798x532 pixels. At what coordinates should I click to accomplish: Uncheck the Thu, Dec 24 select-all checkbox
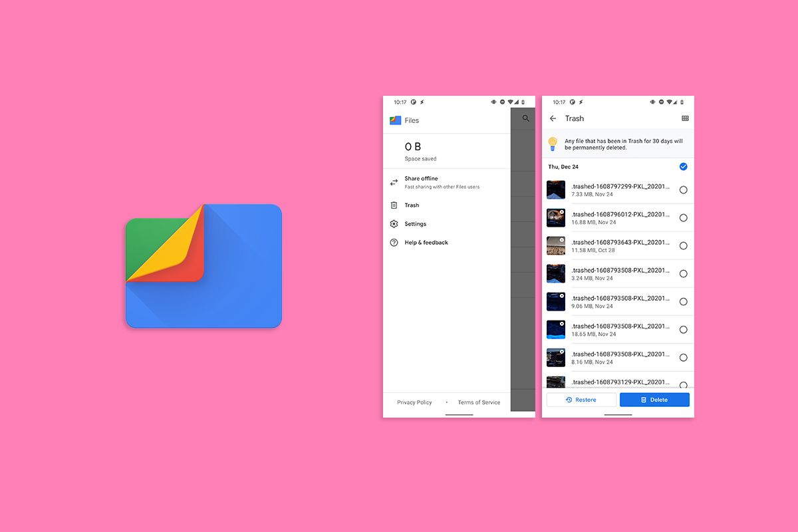tap(684, 167)
